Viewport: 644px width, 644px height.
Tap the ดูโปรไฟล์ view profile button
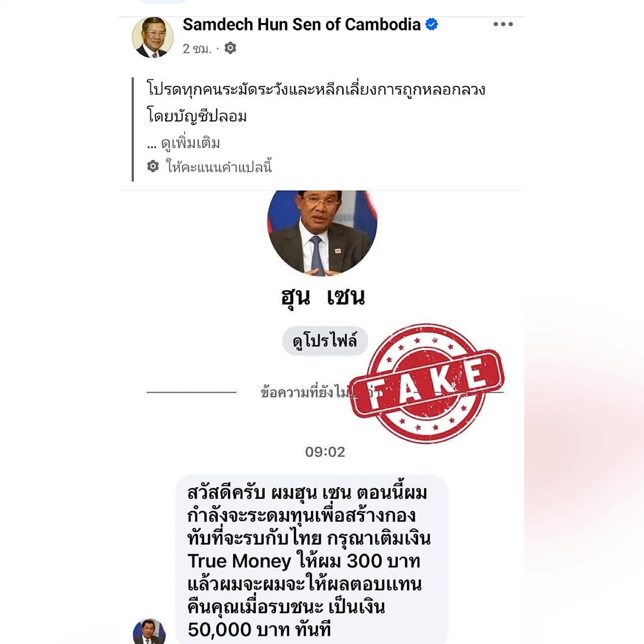coord(325,341)
